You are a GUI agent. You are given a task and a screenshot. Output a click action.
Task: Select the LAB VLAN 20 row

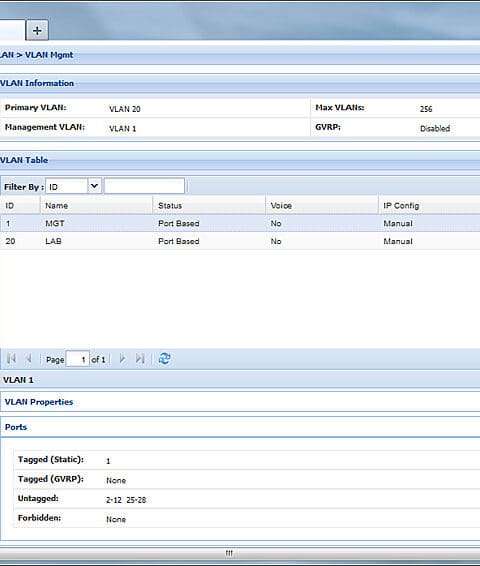click(240, 241)
